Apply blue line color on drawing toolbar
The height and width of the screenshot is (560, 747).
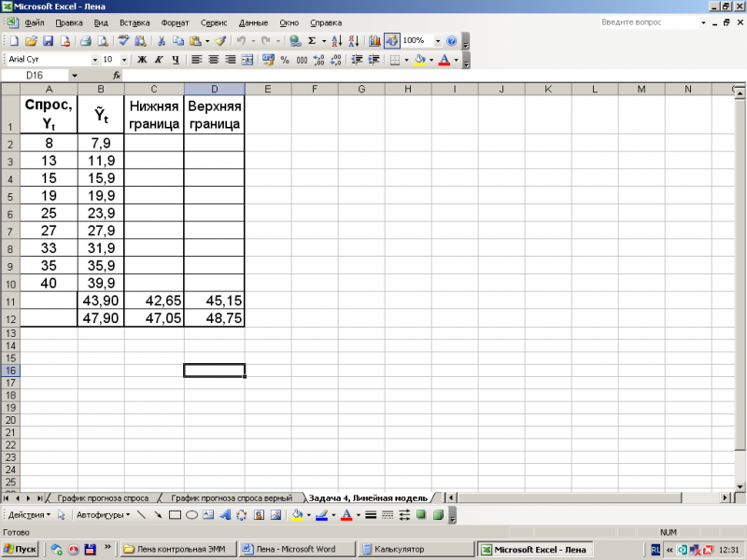tap(321, 515)
